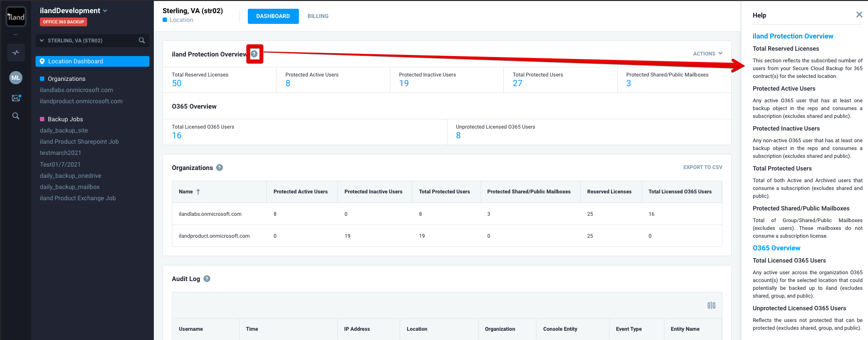
Task: Open the iland Product Exchange Job
Action: pos(78,198)
